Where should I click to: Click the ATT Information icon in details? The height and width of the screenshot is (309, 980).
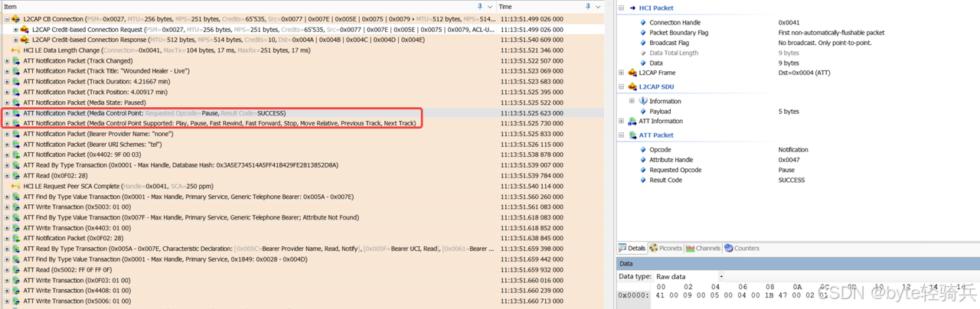coord(632,121)
